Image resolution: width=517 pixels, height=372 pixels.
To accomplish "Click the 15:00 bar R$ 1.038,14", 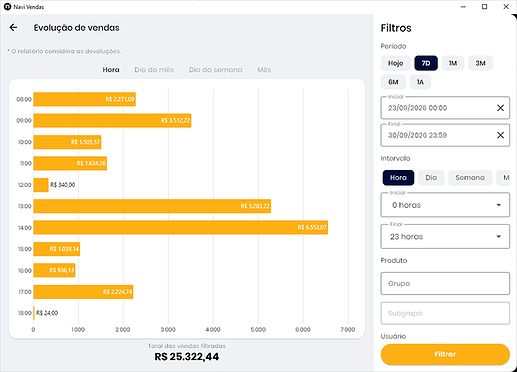I will (57, 249).
